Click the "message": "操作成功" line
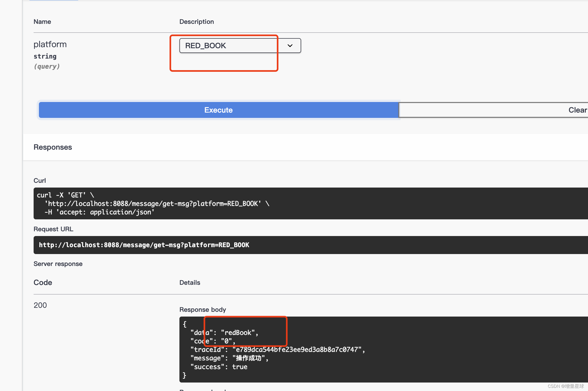 point(229,358)
